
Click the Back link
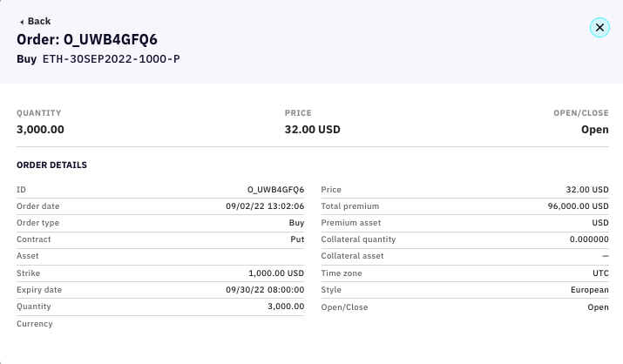(x=38, y=21)
